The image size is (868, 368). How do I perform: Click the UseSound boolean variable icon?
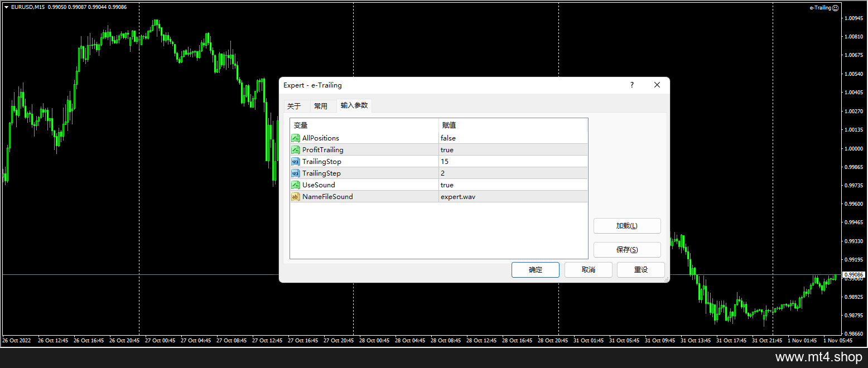[x=296, y=185]
